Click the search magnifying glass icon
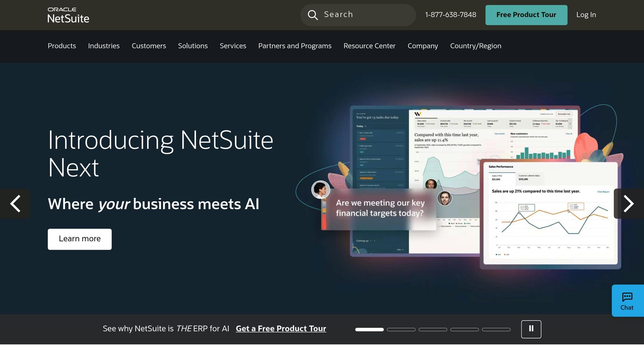 coord(313,15)
